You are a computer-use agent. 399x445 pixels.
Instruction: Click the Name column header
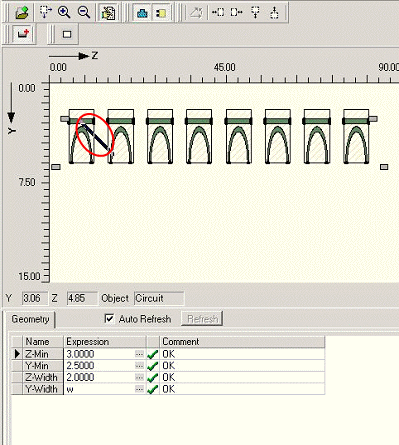[x=43, y=342]
